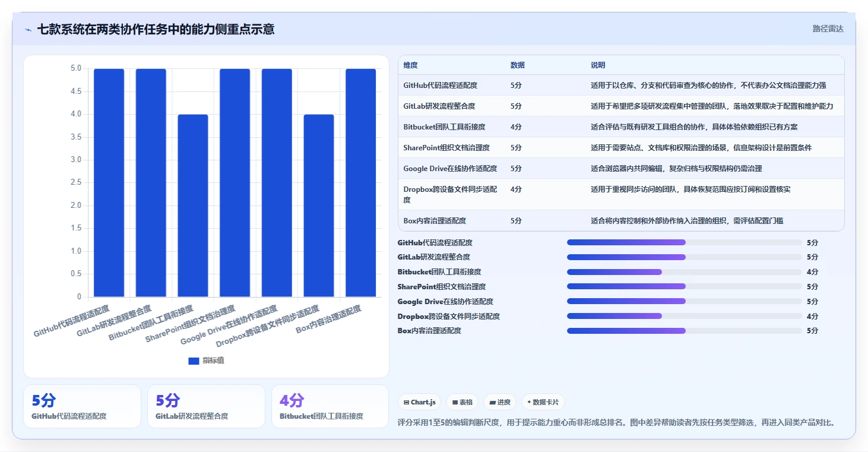Viewport: 868px width, 452px height.
Task: Click the lightning icon beside the page title
Action: tap(28, 30)
